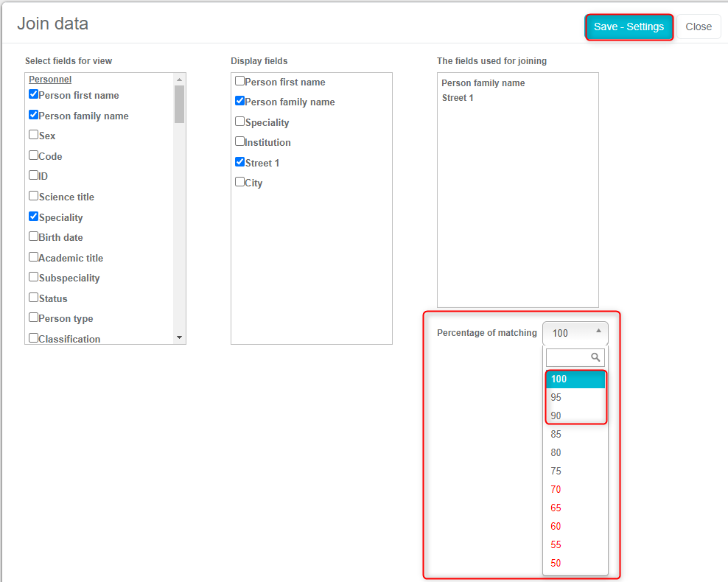Click the fields list scrollbar thumb
This screenshot has height=582, width=728.
tap(179, 104)
